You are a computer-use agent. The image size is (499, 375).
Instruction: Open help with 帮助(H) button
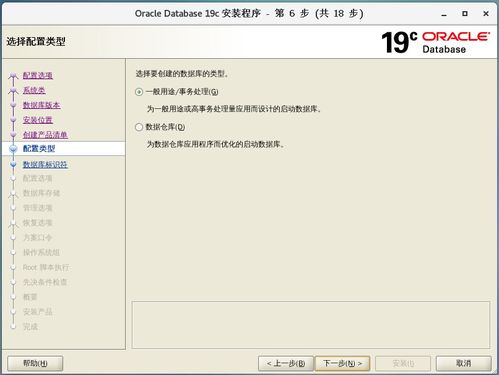point(35,363)
